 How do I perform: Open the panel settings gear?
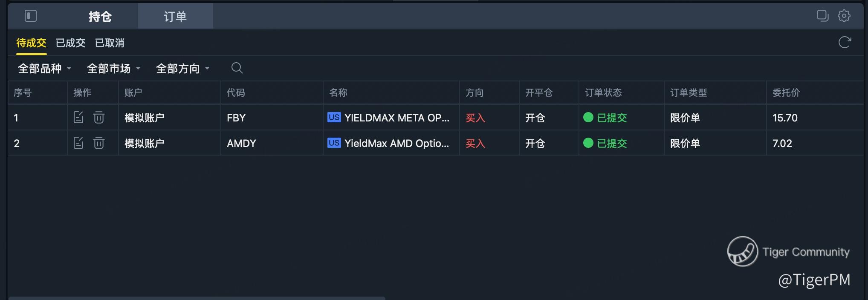tap(844, 16)
